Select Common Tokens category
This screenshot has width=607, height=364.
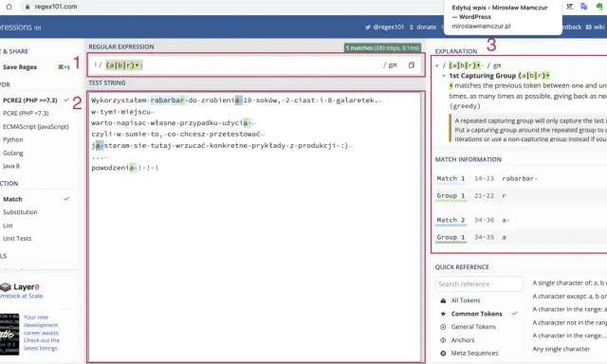476,314
